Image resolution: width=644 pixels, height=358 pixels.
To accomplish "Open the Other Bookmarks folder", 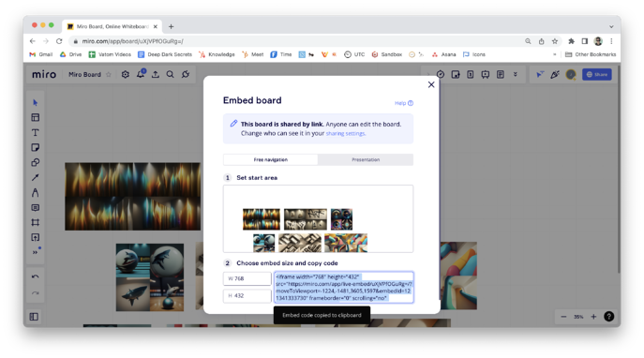I will click(591, 54).
